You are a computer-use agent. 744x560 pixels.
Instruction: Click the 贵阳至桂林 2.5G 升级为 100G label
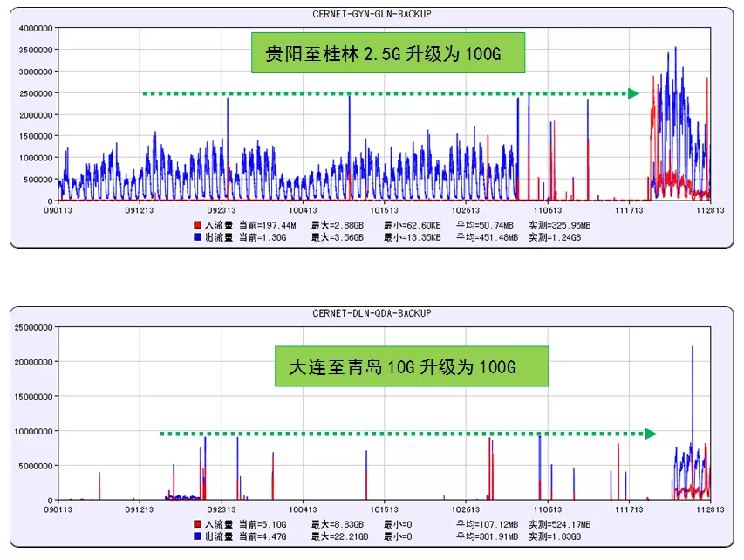point(387,54)
